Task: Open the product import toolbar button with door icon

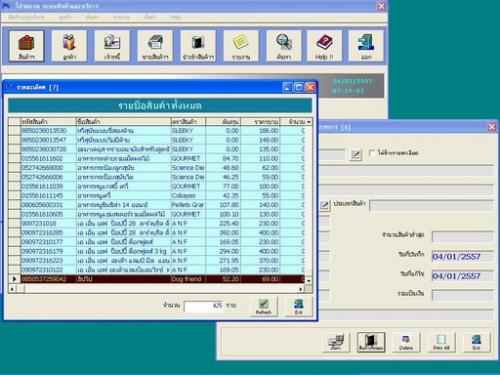Action: (x=198, y=46)
